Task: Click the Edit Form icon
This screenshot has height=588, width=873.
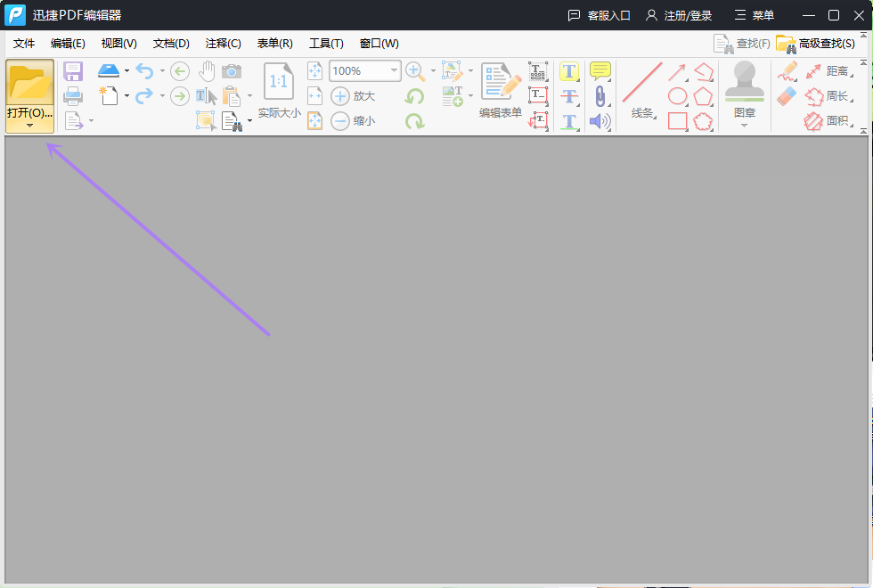Action: pos(501,81)
